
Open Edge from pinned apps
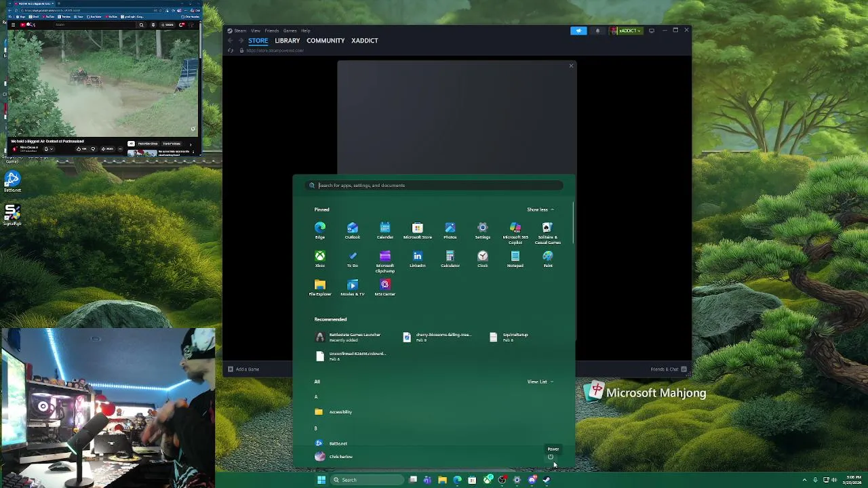point(319,230)
